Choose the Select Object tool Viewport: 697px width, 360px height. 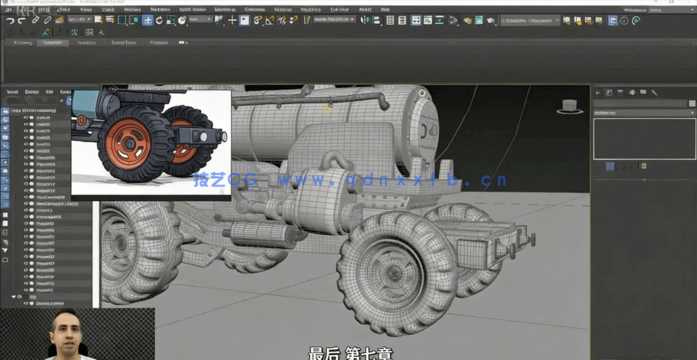pyautogui.click(x=98, y=20)
